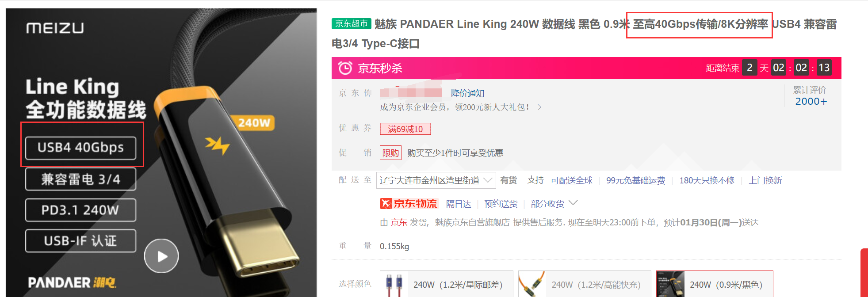Open the 降价通知 price alert link
This screenshot has width=868, height=297.
(x=467, y=93)
